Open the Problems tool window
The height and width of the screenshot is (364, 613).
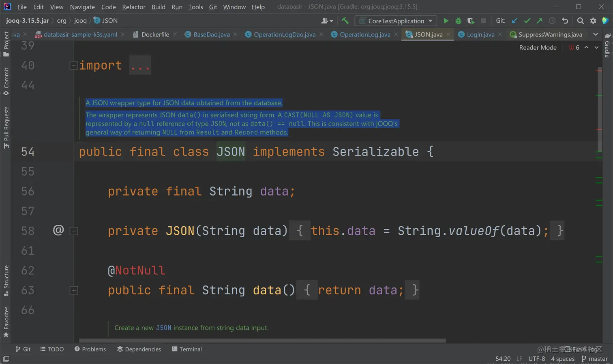pyautogui.click(x=90, y=349)
